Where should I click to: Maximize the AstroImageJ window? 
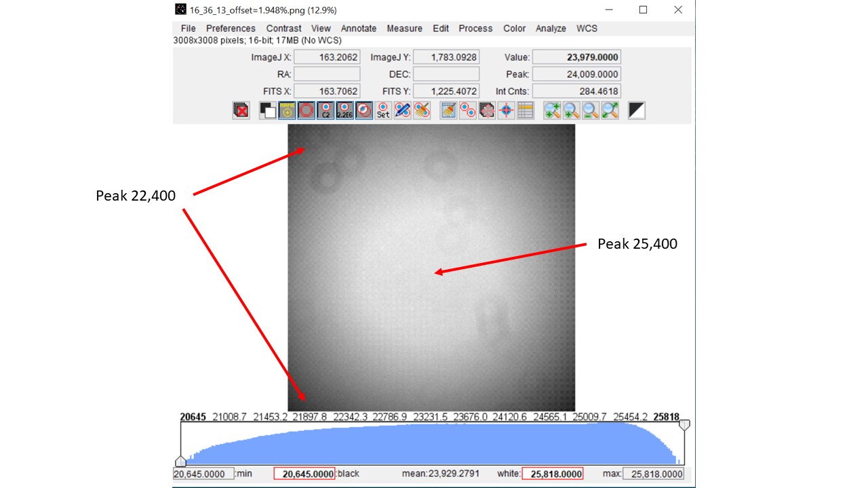(643, 9)
